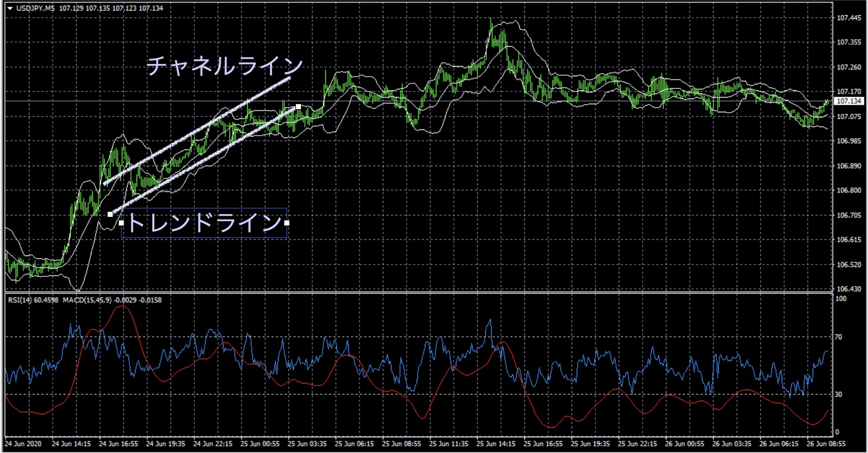Click the 25 Jun 14:15 time label
868x453 pixels.
point(496,444)
